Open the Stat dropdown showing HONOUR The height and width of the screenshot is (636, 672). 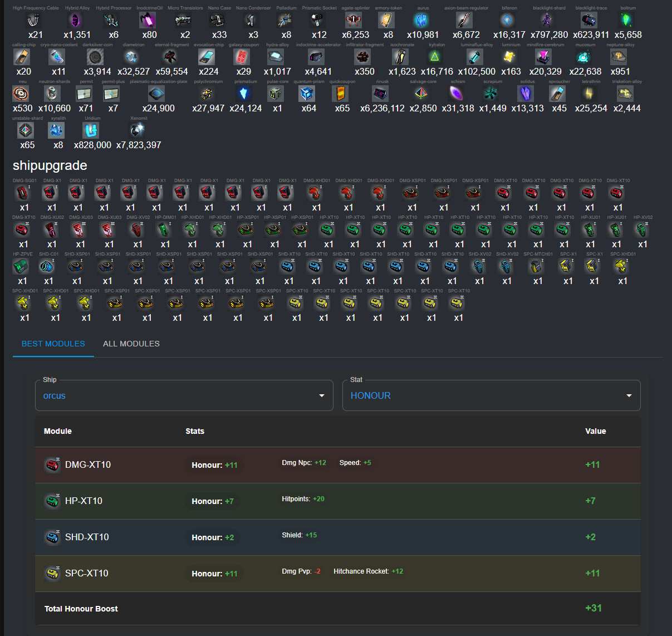492,395
